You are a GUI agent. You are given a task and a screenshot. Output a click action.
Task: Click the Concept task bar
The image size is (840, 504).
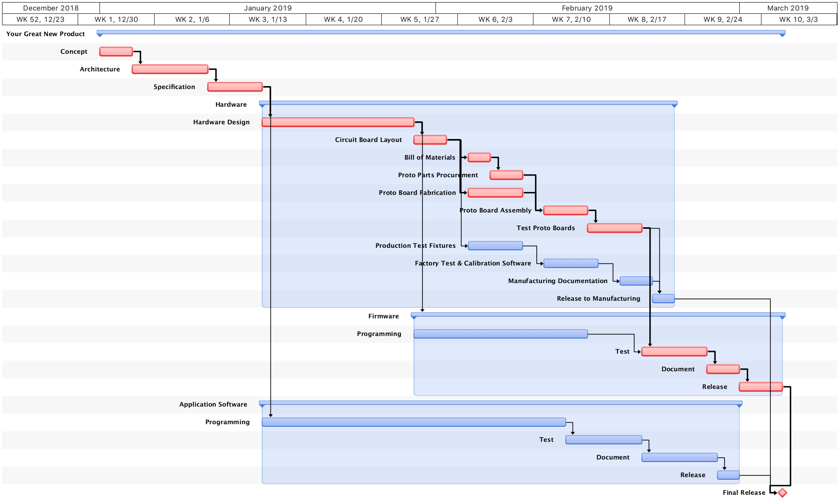116,51
